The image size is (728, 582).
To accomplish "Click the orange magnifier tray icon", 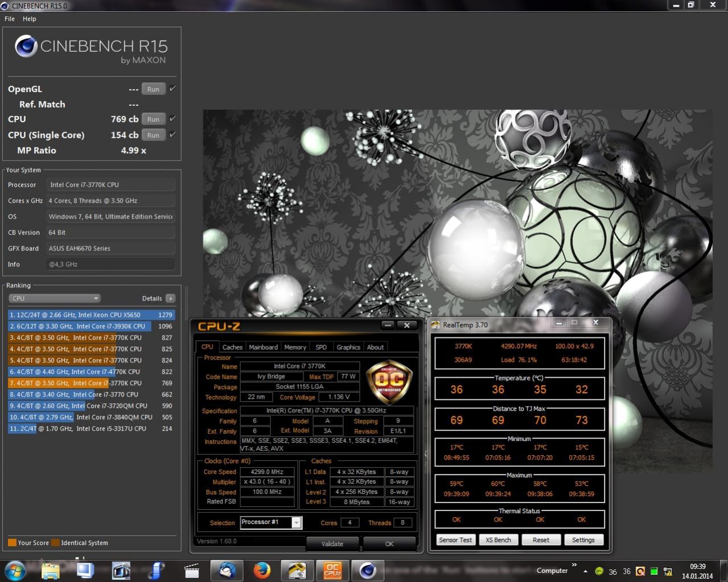I will point(640,571).
